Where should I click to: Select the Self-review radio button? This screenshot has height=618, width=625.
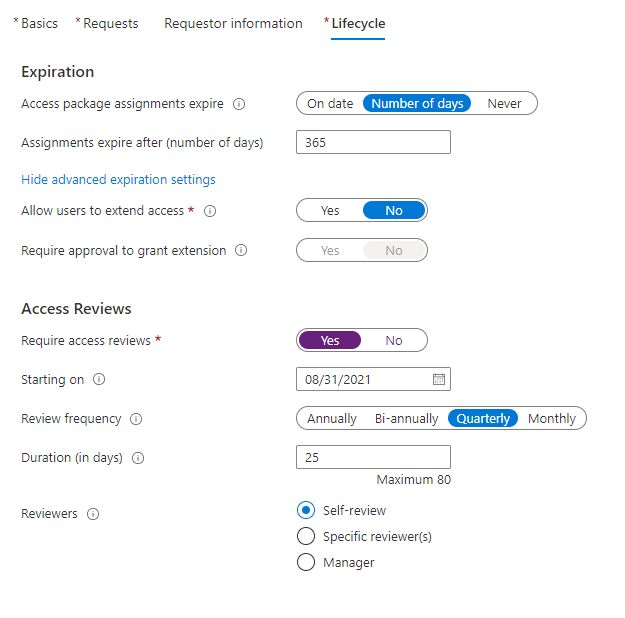[x=306, y=510]
